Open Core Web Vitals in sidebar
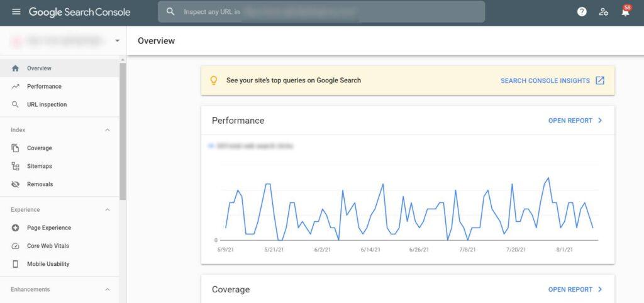 click(60, 246)
